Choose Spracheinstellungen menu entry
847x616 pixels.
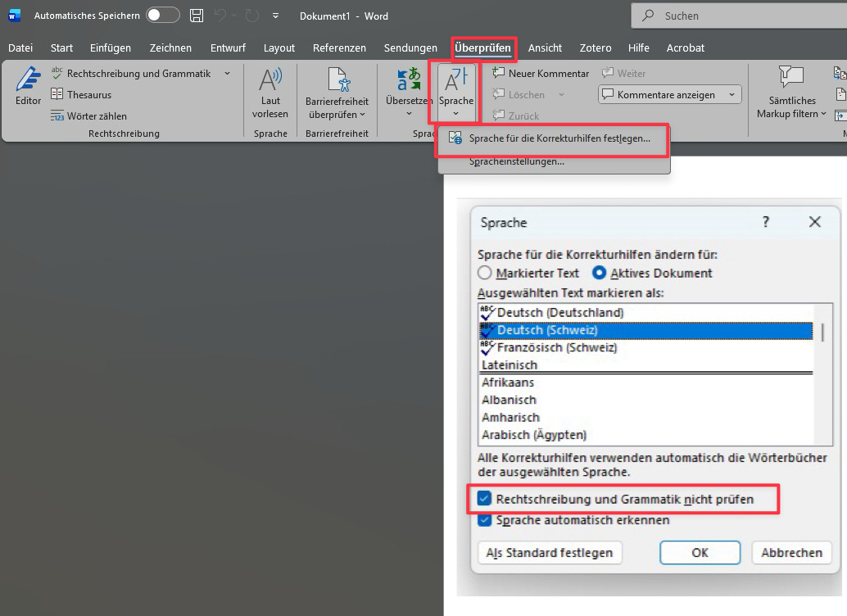516,161
